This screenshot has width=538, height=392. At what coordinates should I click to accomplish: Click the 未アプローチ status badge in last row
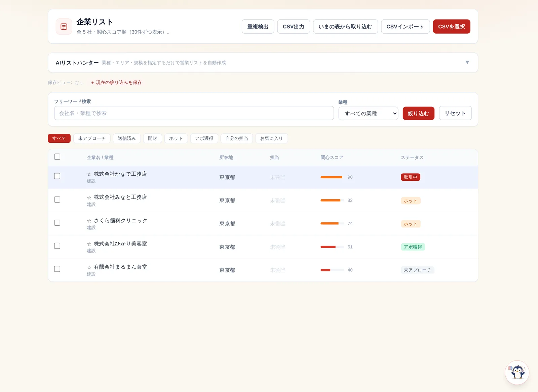pyautogui.click(x=417, y=270)
